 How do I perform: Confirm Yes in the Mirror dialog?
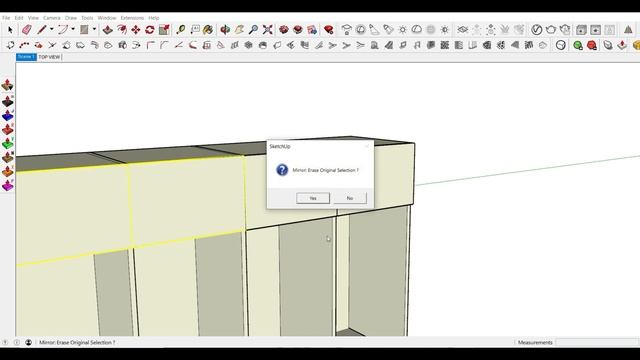[x=313, y=198]
